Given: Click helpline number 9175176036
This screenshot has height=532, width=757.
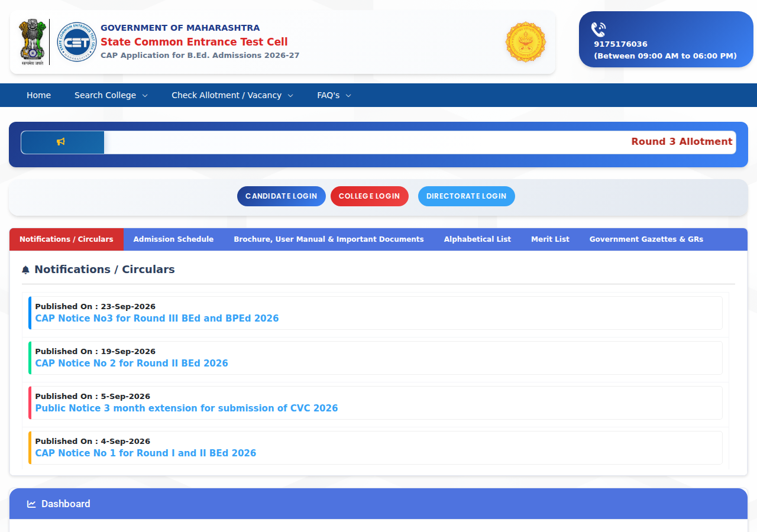Looking at the screenshot, I should (620, 44).
